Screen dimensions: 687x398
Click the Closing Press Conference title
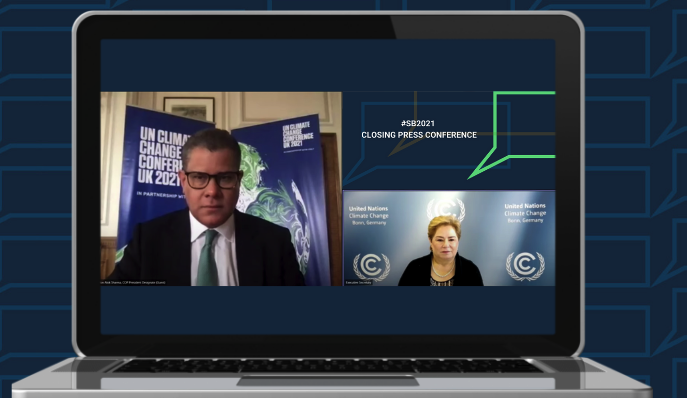[x=419, y=135]
